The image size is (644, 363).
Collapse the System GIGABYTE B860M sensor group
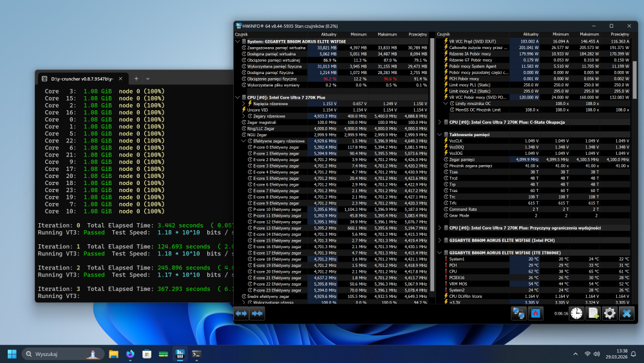(238, 41)
